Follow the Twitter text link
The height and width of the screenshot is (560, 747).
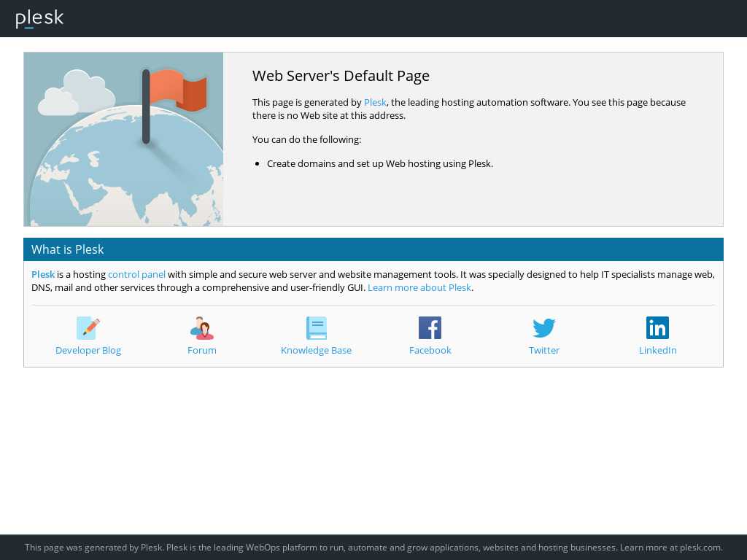coord(544,351)
